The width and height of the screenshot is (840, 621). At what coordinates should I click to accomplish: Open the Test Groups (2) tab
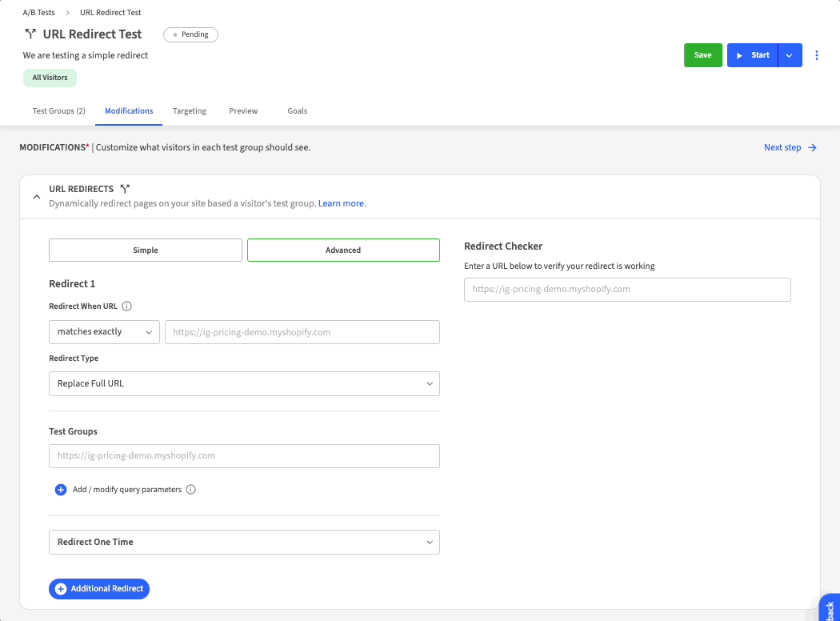59,111
